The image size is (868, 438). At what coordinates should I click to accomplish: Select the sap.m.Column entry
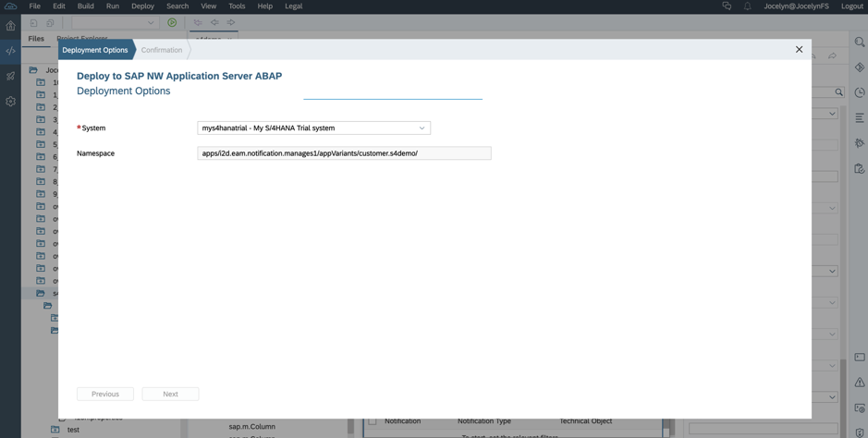point(251,426)
